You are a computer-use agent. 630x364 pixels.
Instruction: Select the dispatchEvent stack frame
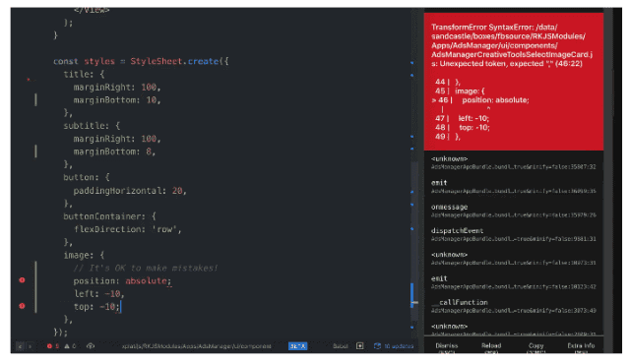pos(514,234)
